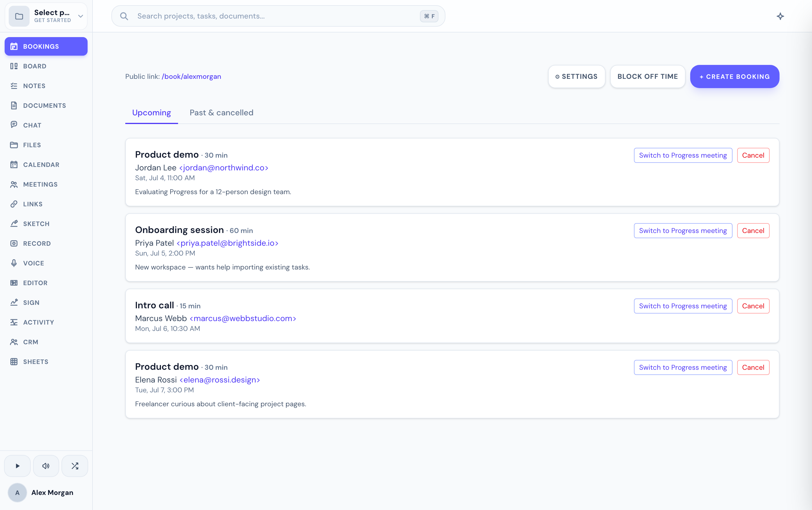Expand the Select project dropdown chevron
Viewport: 812px width, 510px height.
81,16
